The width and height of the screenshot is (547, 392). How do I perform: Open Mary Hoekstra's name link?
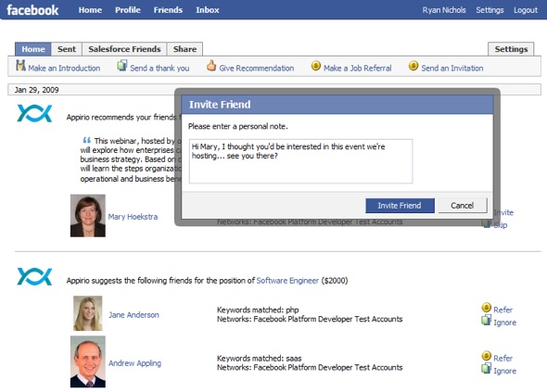[133, 217]
